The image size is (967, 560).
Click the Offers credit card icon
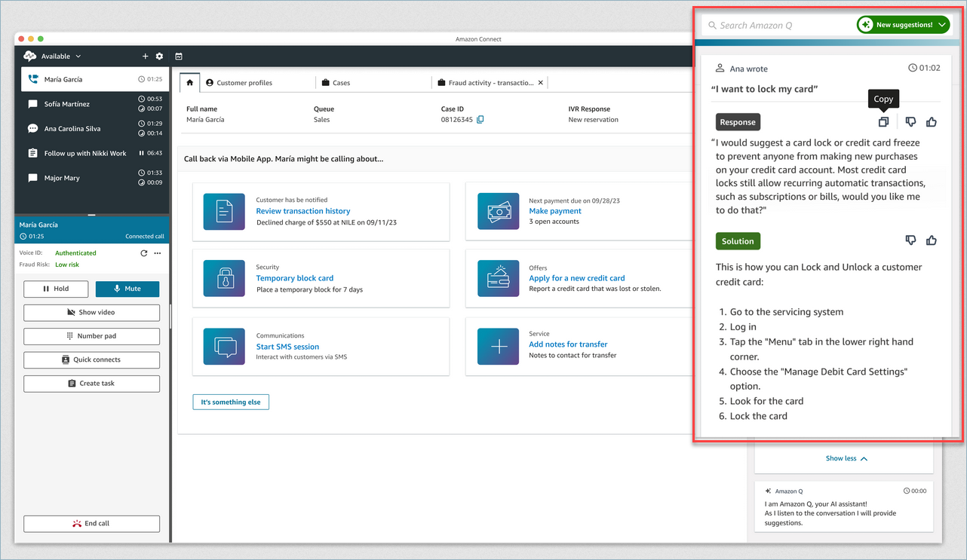498,278
